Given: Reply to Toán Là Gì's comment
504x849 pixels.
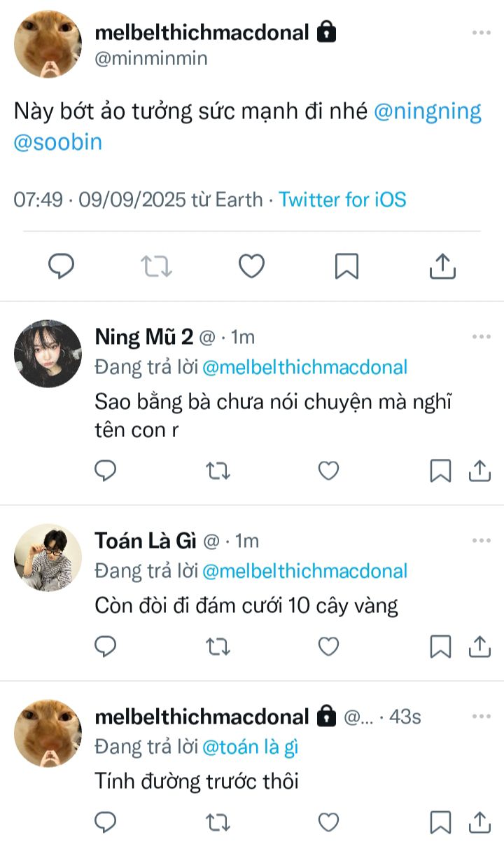Looking at the screenshot, I should pos(105,647).
